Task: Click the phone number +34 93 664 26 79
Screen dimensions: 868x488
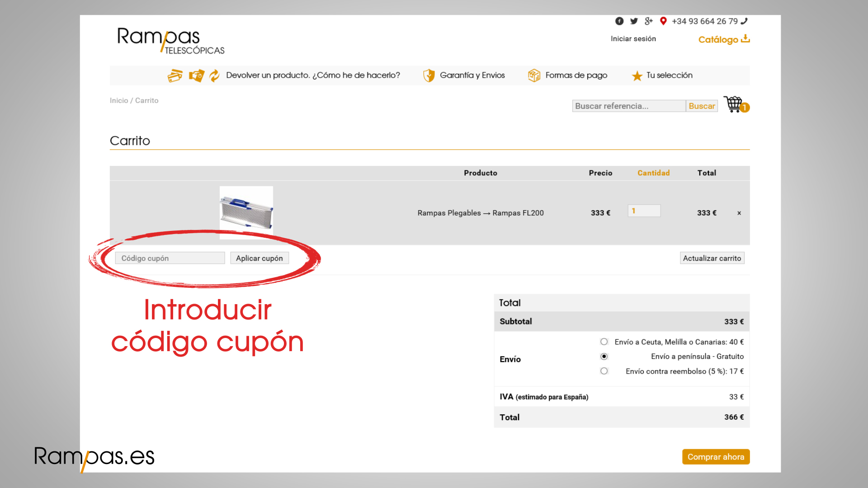Action: pos(705,21)
